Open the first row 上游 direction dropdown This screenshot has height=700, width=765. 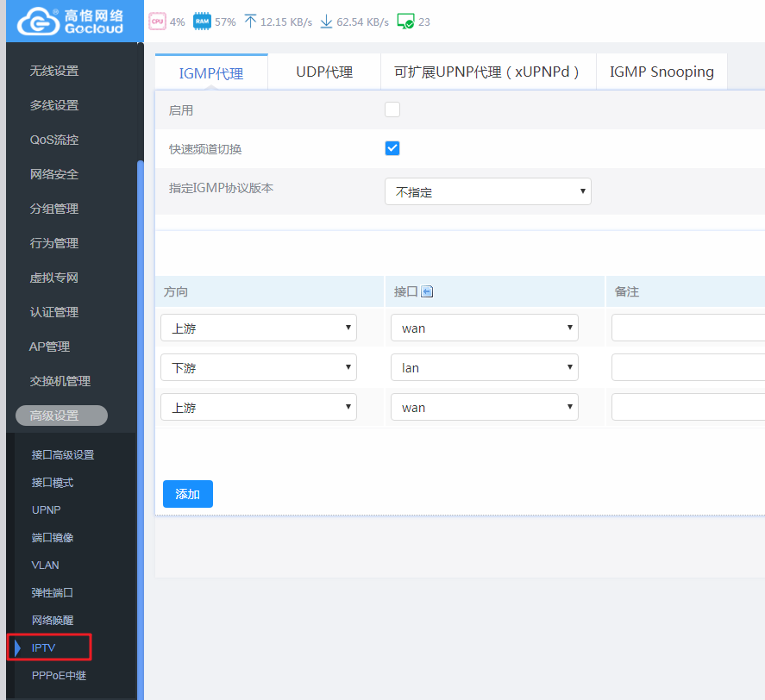(259, 328)
